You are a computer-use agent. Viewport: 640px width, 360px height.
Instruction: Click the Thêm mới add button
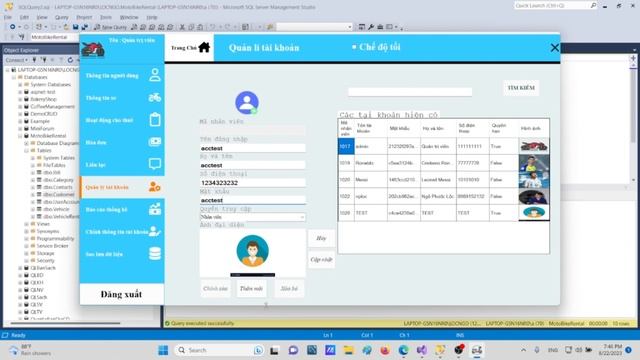click(251, 288)
